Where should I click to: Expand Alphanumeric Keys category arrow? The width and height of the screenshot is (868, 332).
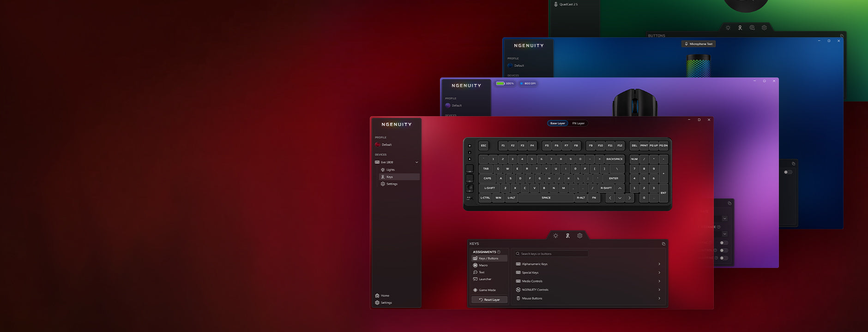pos(659,264)
